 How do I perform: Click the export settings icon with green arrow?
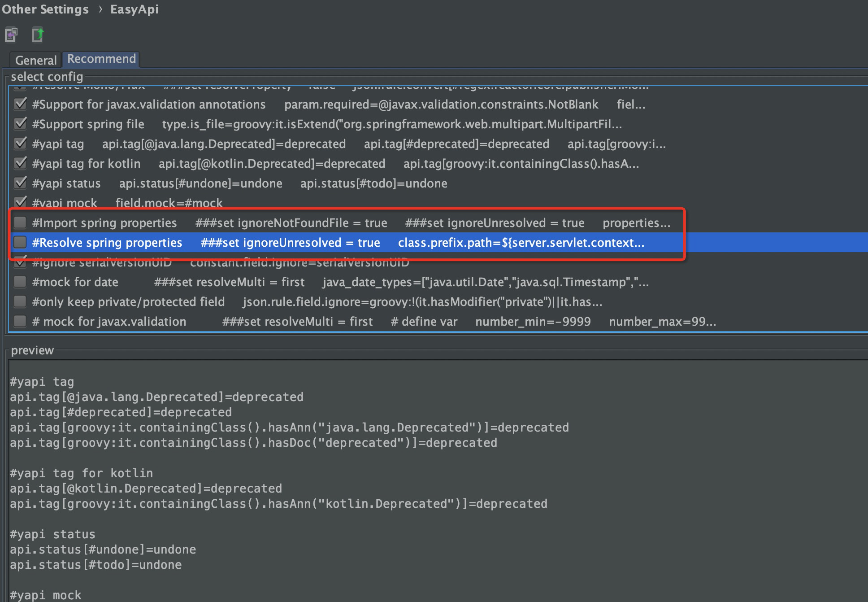pos(38,35)
